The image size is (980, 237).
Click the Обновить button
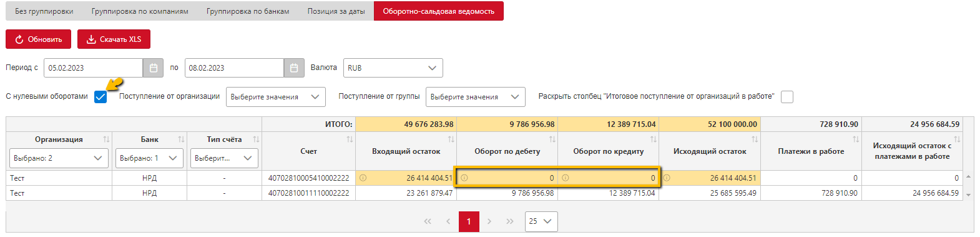(x=38, y=39)
